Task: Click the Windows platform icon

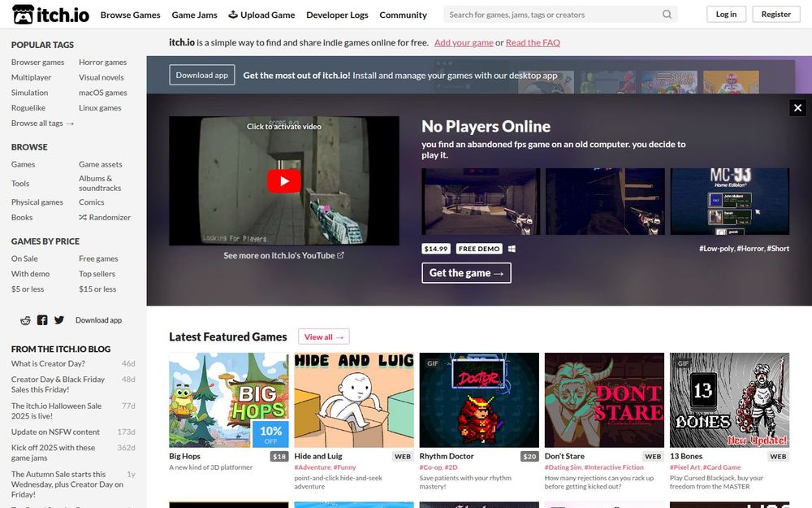Action: (x=512, y=249)
